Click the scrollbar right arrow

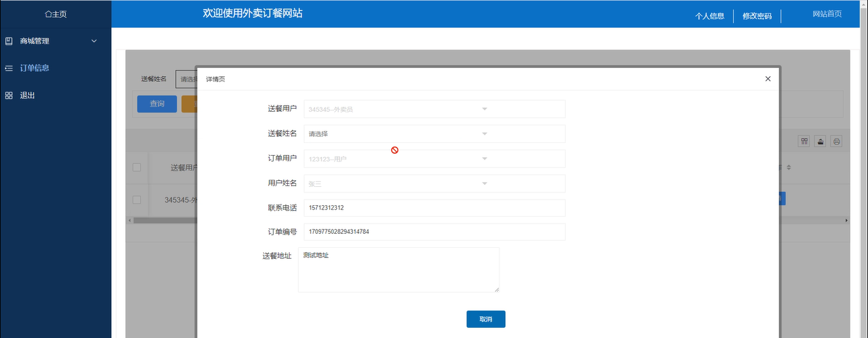846,220
